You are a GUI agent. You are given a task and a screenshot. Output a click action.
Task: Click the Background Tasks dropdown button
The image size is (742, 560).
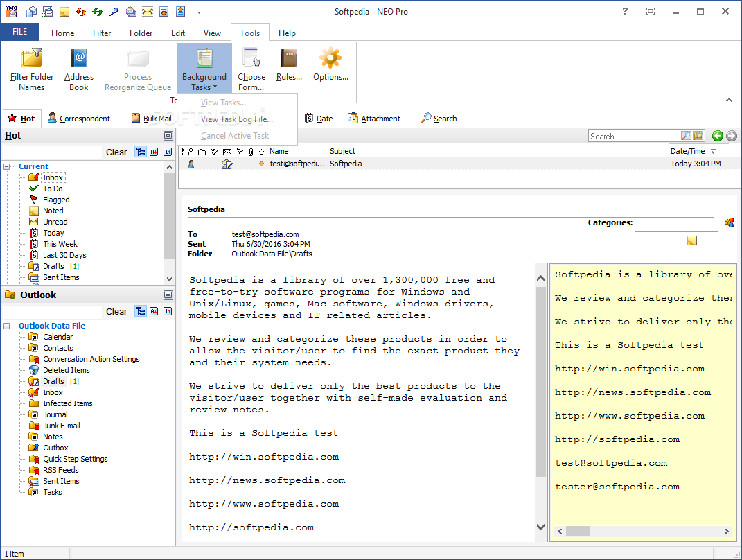click(x=204, y=69)
